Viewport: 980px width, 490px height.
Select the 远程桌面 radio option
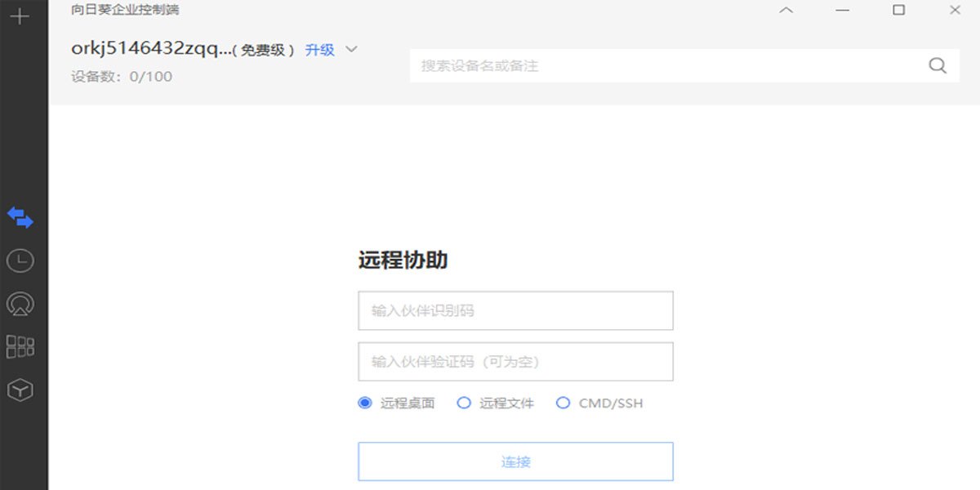[x=365, y=403]
